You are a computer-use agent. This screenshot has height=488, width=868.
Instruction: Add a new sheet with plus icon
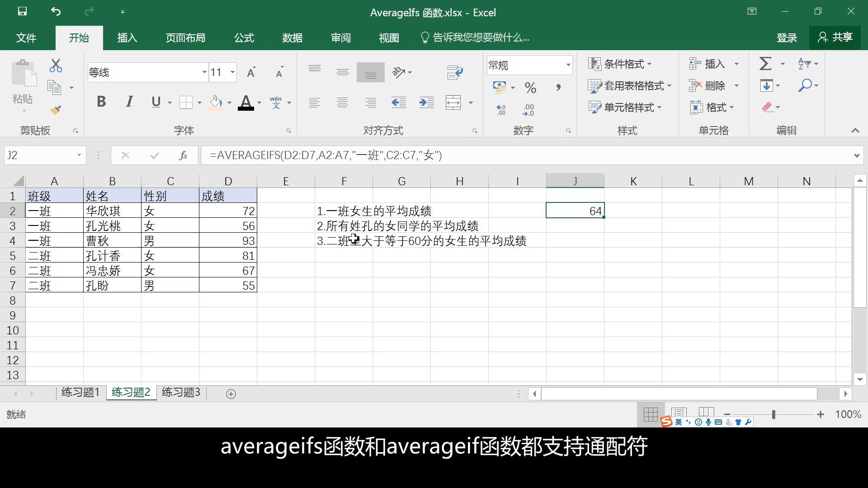[231, 394]
